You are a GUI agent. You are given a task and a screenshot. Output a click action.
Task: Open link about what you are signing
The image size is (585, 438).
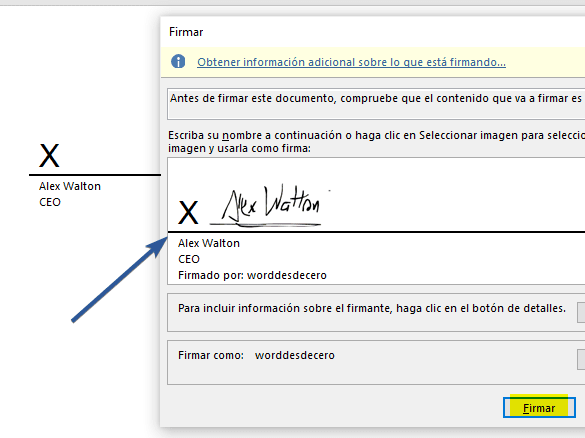pos(351,62)
